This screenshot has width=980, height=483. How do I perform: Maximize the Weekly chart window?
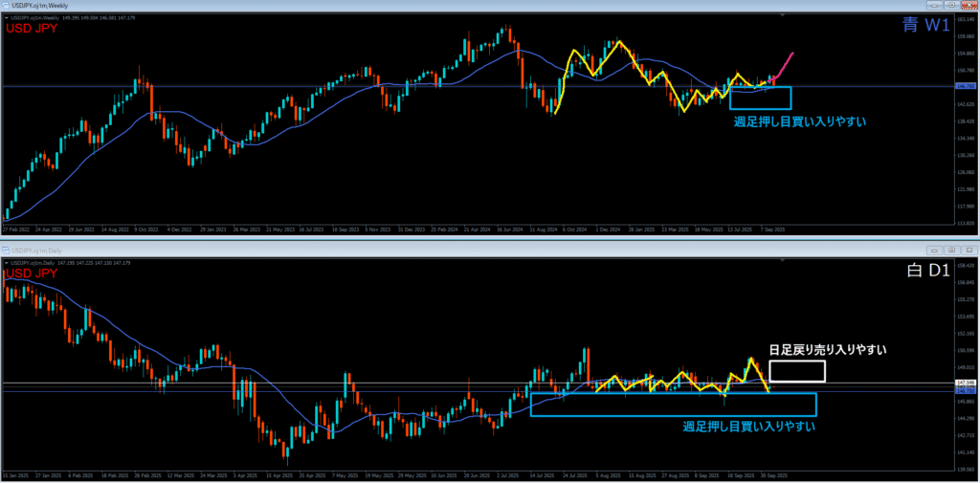pyautogui.click(x=952, y=5)
